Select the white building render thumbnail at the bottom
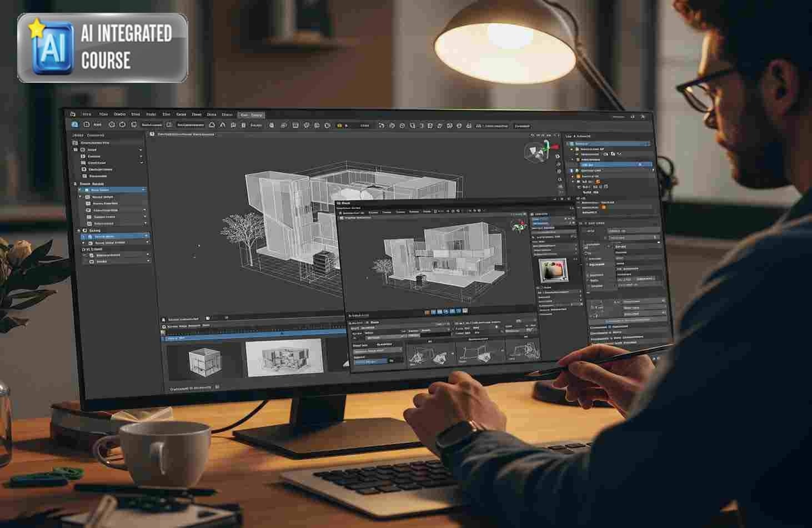Viewport: 812px width, 528px height. coord(284,356)
